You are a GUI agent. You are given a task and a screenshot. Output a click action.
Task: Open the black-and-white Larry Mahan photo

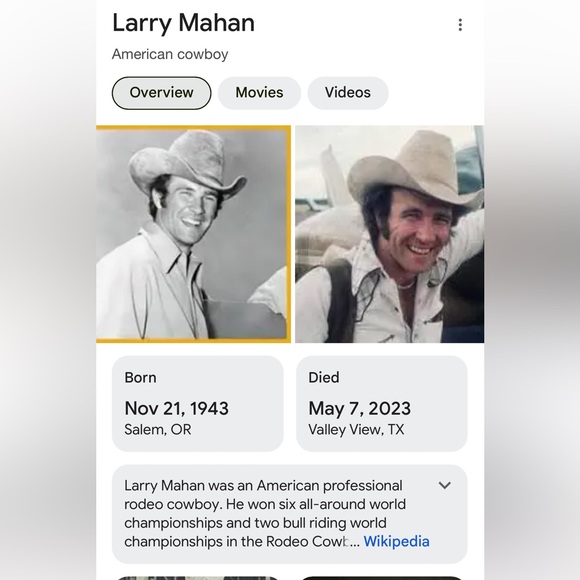click(x=193, y=234)
